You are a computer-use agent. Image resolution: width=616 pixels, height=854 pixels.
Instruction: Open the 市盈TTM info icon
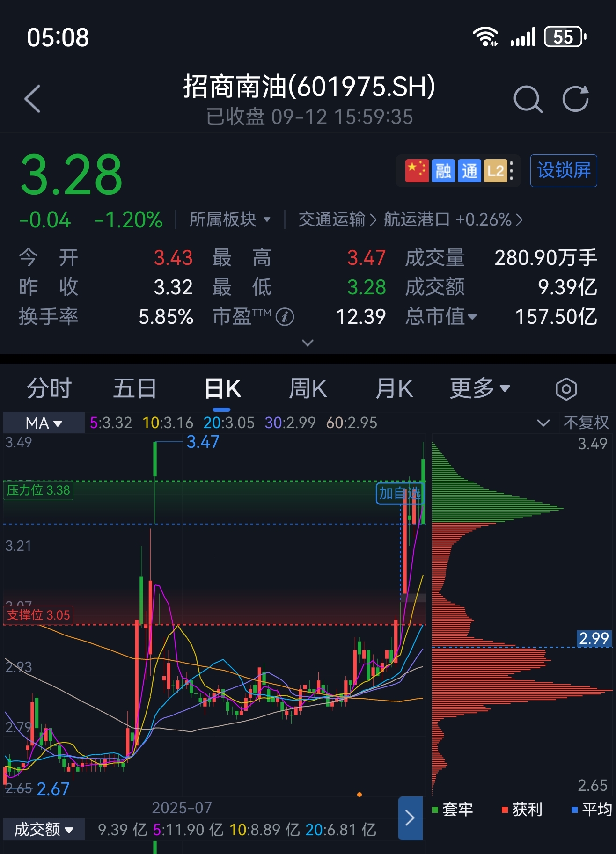[x=285, y=317]
